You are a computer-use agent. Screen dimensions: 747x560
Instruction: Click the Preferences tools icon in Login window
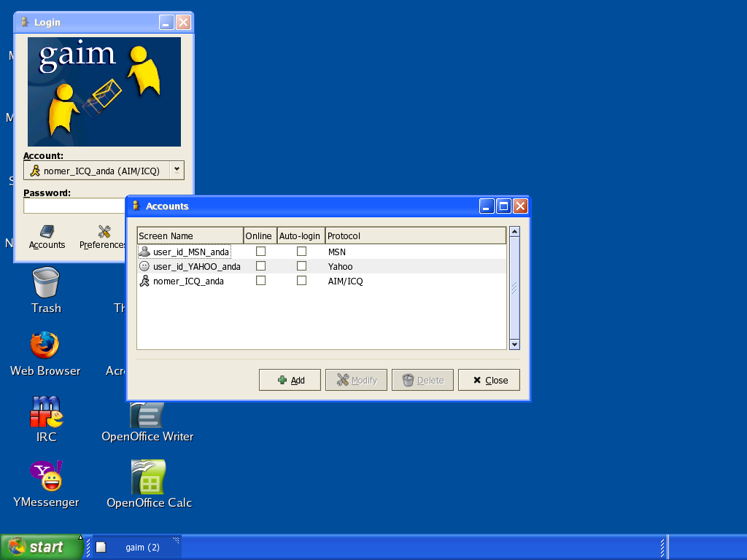104,231
